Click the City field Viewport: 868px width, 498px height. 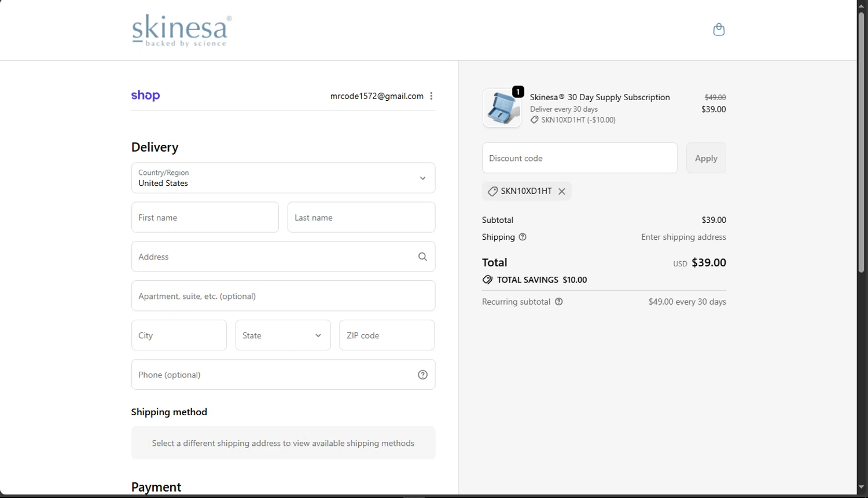tap(179, 335)
